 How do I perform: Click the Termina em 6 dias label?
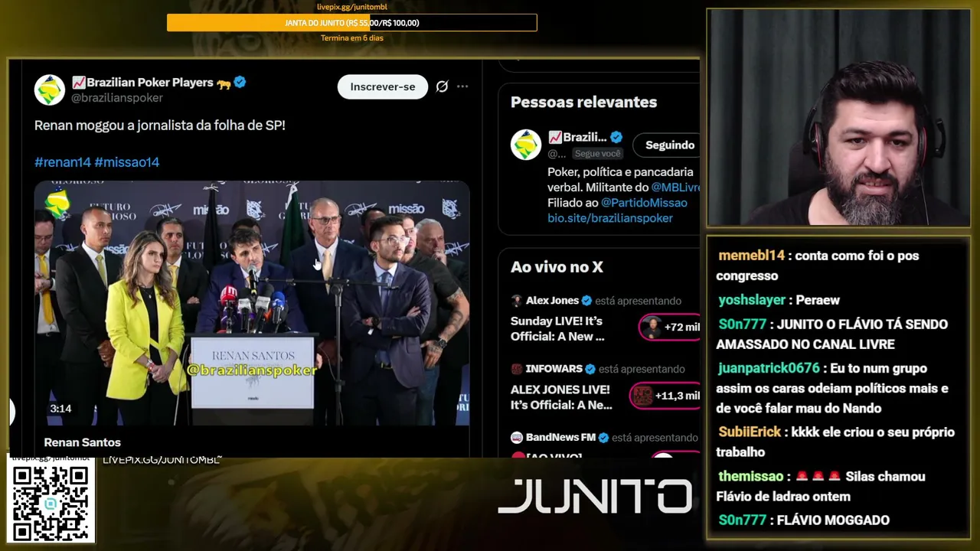[x=352, y=38]
